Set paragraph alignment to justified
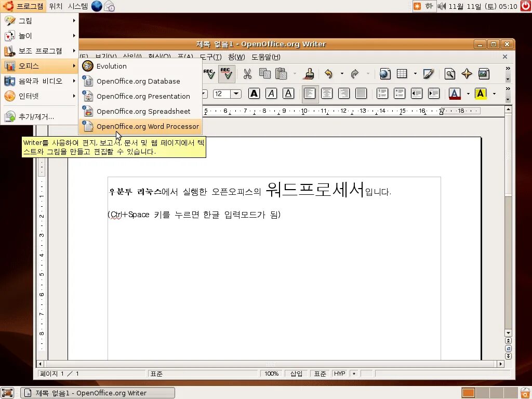This screenshot has height=399, width=532. [361, 94]
